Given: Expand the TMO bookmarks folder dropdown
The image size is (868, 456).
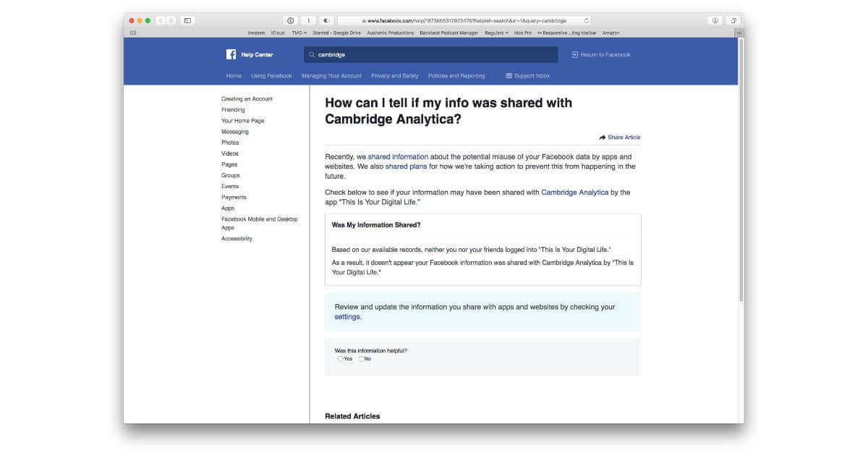Looking at the screenshot, I should (x=299, y=33).
